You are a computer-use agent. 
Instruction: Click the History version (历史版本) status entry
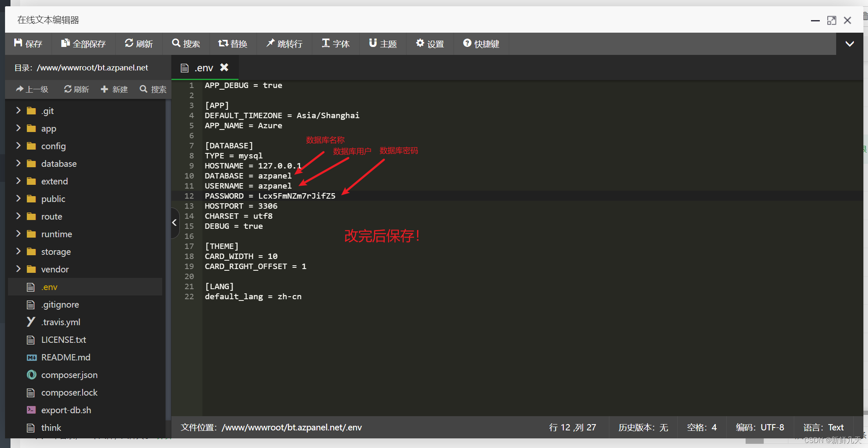643,427
